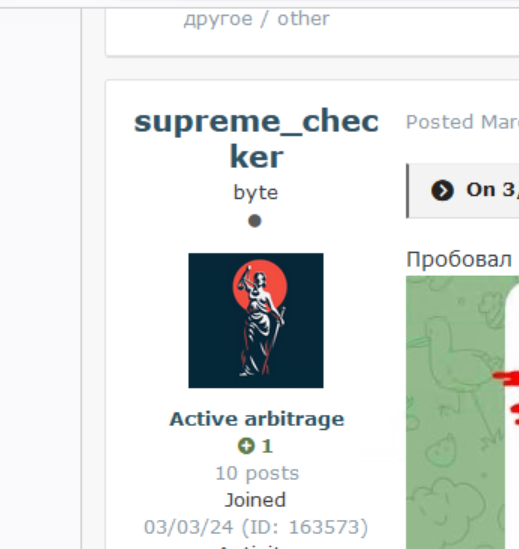Image resolution: width=519 pixels, height=549 pixels.
Task: Click the Joined date with ID 163573
Action: (x=256, y=527)
